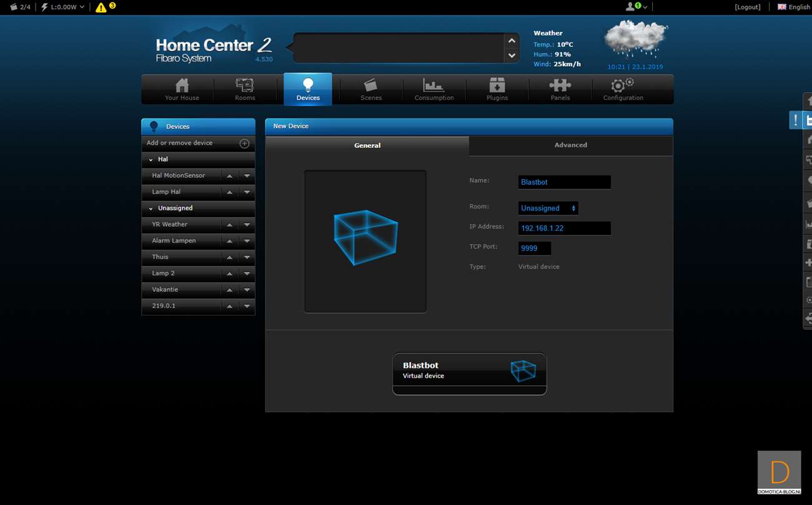
Task: Open the Scenes section
Action: pyautogui.click(x=371, y=89)
